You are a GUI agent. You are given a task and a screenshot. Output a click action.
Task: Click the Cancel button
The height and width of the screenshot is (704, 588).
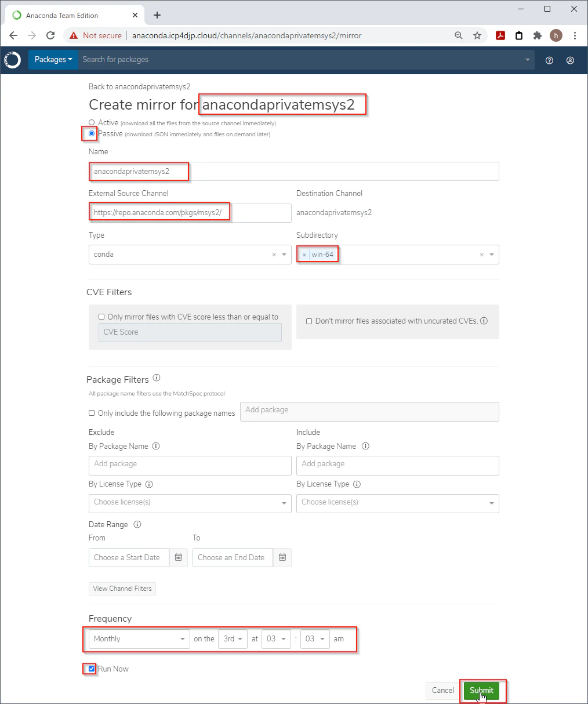tap(443, 690)
